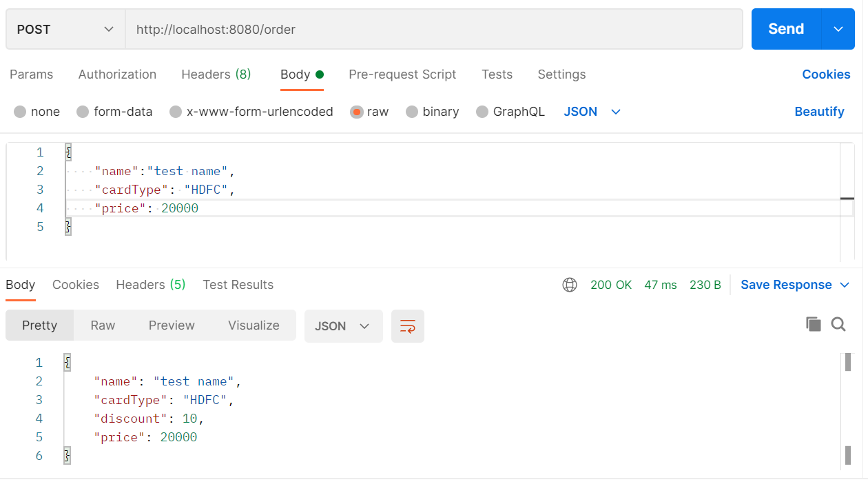Toggle line wrapping in the response viewer
This screenshot has width=868, height=482.
[408, 325]
